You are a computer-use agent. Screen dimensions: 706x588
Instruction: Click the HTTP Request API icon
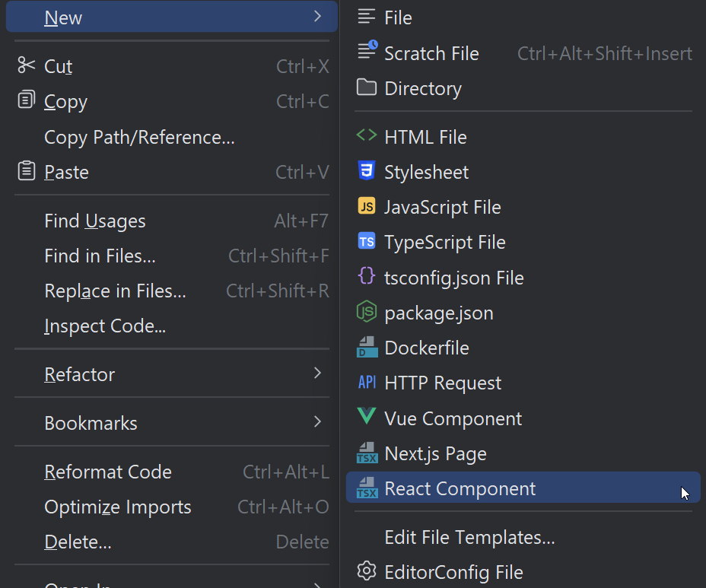(x=367, y=383)
